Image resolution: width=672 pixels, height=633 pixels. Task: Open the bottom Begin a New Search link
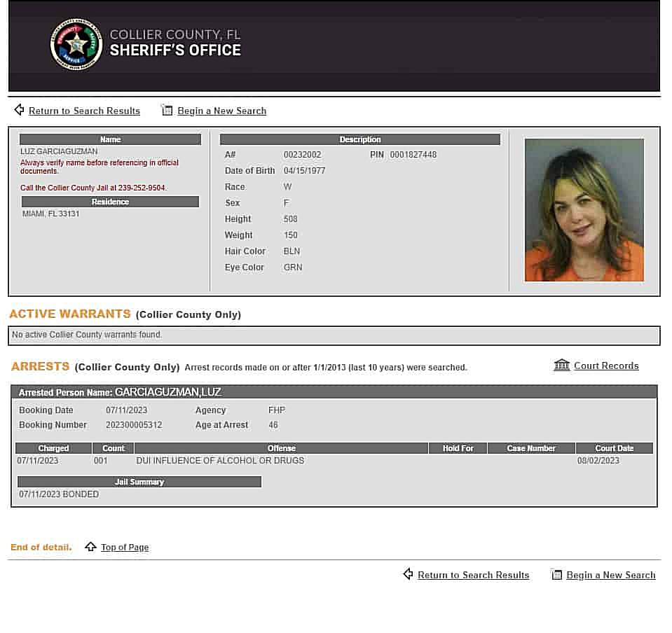click(x=611, y=575)
